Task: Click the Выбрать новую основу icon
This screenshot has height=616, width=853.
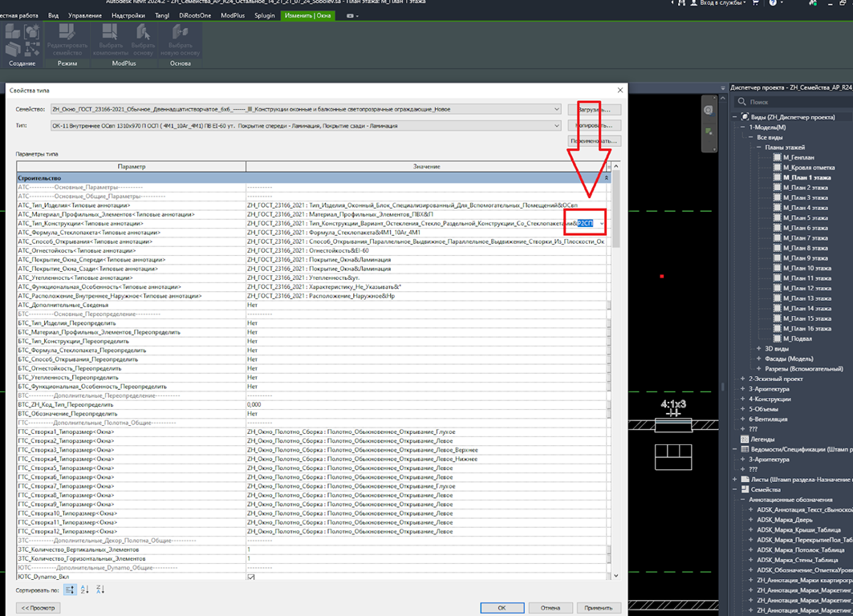Action: pyautogui.click(x=180, y=33)
